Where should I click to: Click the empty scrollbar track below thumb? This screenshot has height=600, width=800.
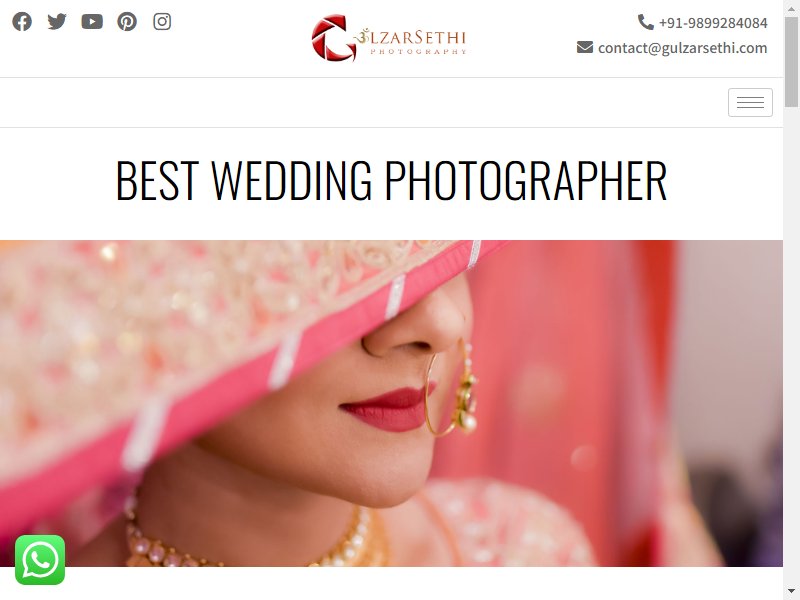point(791,346)
